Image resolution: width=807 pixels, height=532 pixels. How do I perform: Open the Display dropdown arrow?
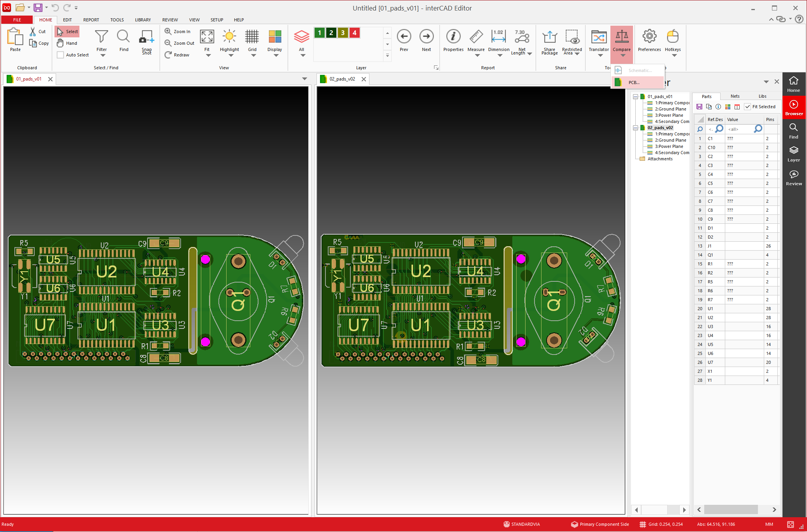276,56
